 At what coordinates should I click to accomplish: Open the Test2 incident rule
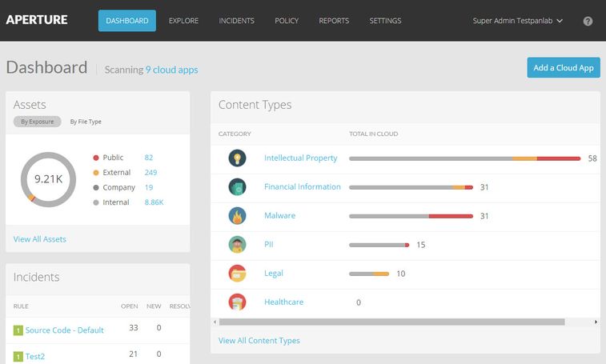coord(34,357)
